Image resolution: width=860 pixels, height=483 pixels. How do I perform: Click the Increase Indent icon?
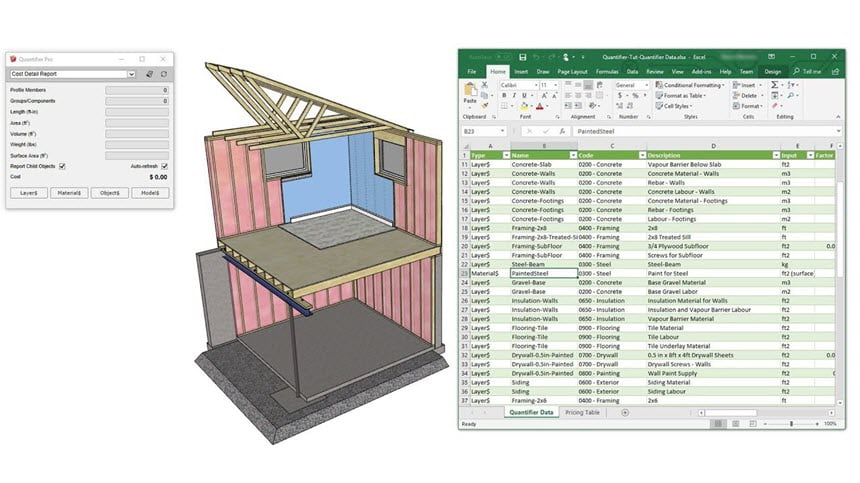click(578, 106)
